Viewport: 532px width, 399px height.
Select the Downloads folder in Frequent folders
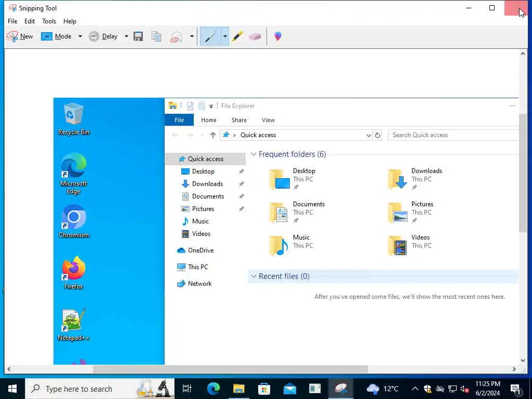416,179
